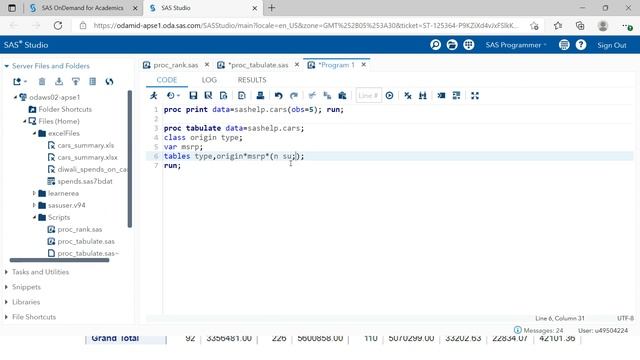Viewport: 640px width, 360px height.
Task: Collapse the Scripts folder
Action: point(34,218)
